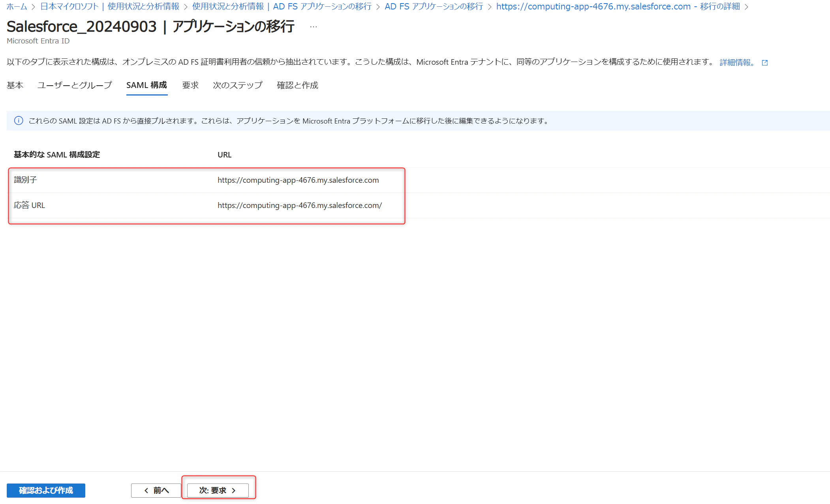
Task: Click the info icon in the SAML banner
Action: (19, 121)
